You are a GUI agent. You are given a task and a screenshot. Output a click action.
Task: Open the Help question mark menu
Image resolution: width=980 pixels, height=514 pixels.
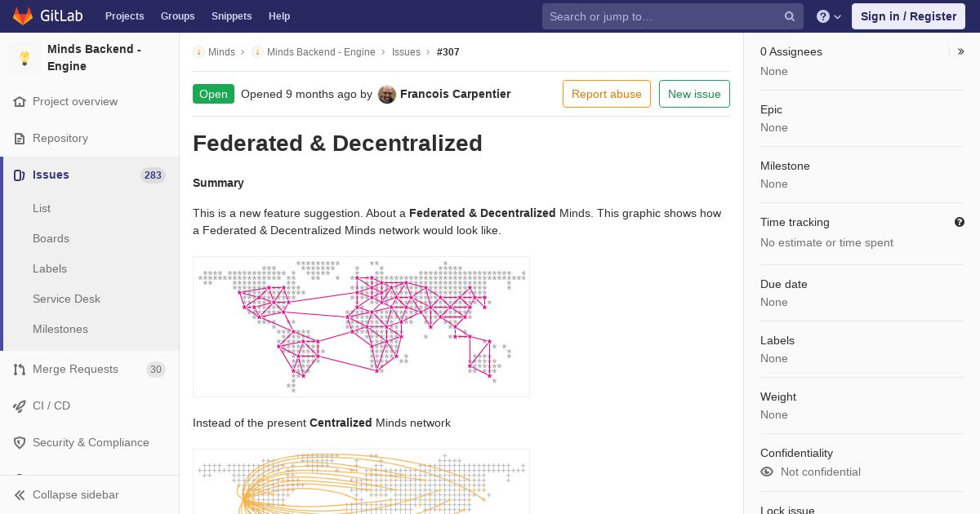click(x=829, y=16)
